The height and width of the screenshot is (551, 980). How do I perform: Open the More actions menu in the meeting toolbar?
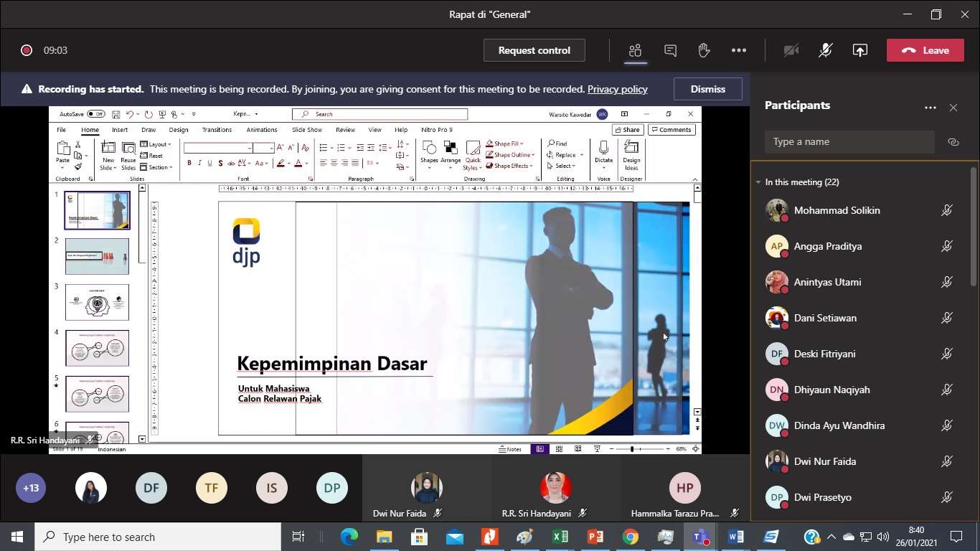738,50
